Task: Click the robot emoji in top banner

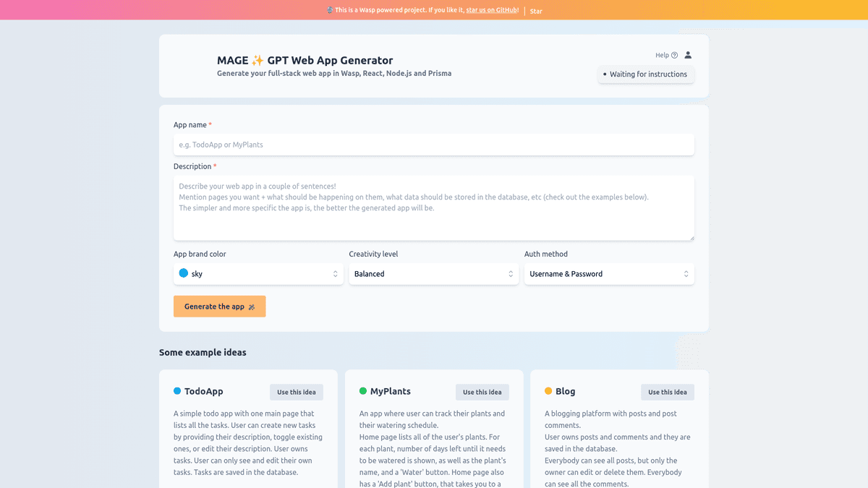Action: pos(330,10)
